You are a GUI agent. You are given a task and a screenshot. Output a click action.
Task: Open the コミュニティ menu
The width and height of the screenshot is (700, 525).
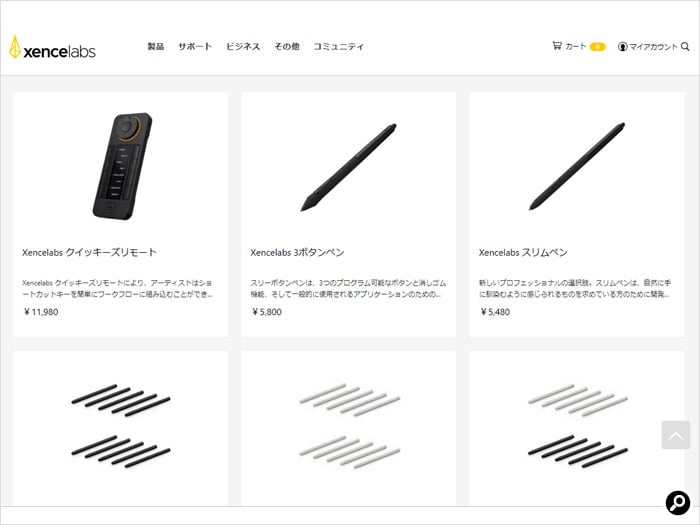[x=338, y=46]
